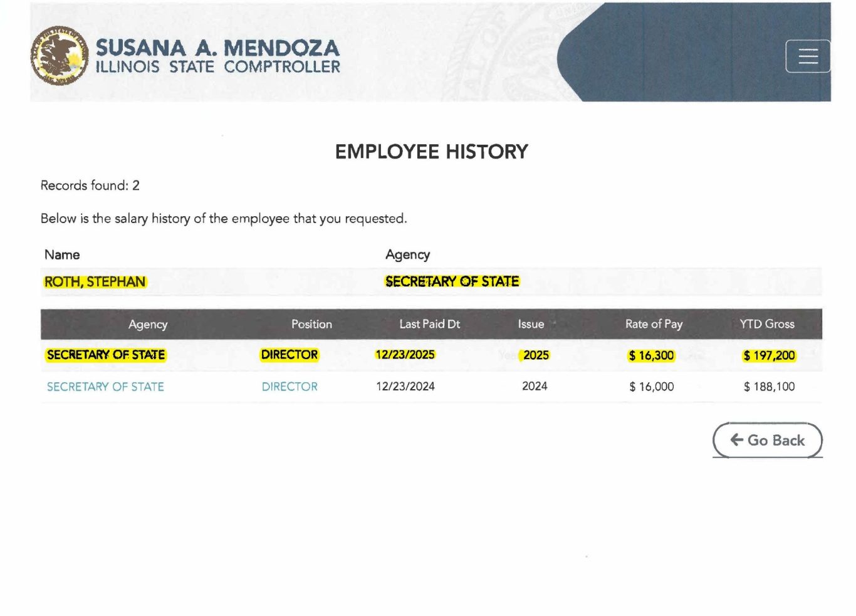
Task: Click the Last Paid Dt column header
Action: 429,324
